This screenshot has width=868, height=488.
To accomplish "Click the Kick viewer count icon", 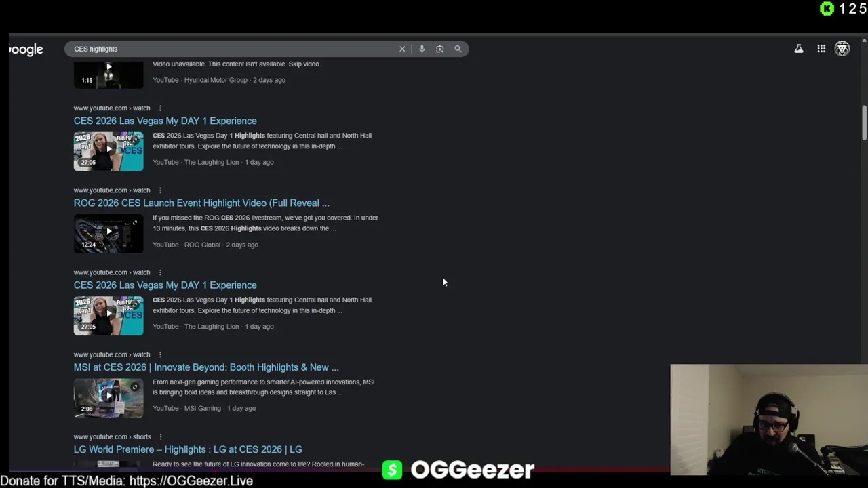I will (827, 9).
